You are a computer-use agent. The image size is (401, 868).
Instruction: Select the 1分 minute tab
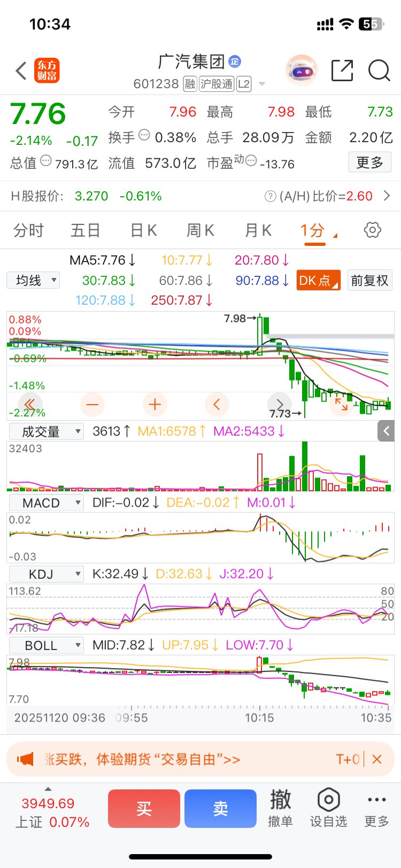[x=313, y=230]
